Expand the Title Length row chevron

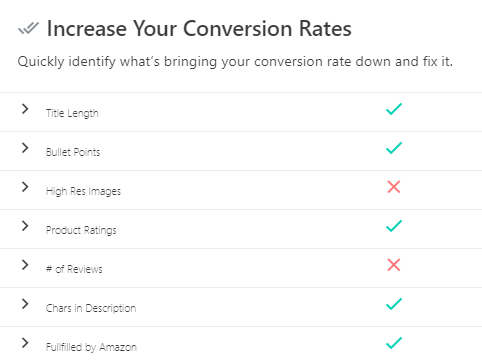[x=25, y=109]
